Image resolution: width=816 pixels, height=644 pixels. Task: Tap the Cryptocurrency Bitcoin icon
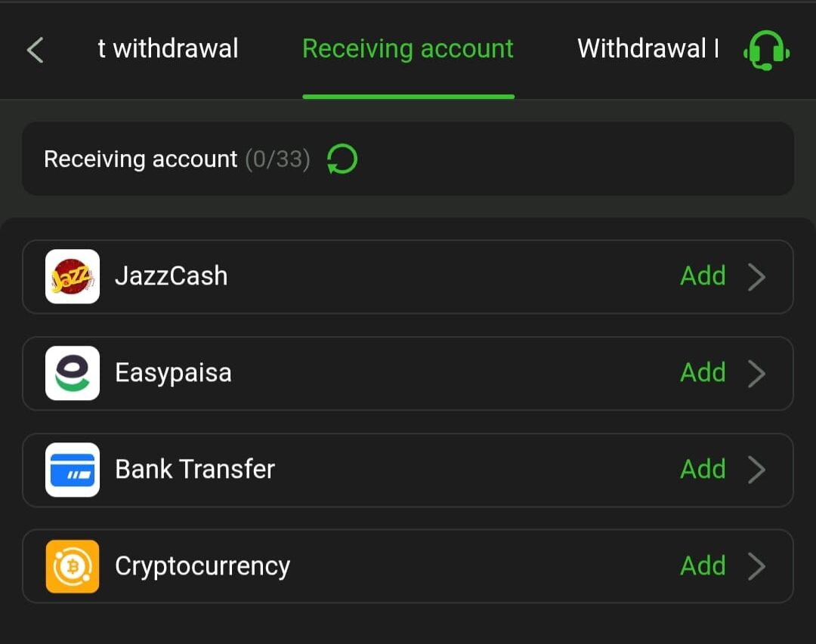pyautogui.click(x=72, y=565)
